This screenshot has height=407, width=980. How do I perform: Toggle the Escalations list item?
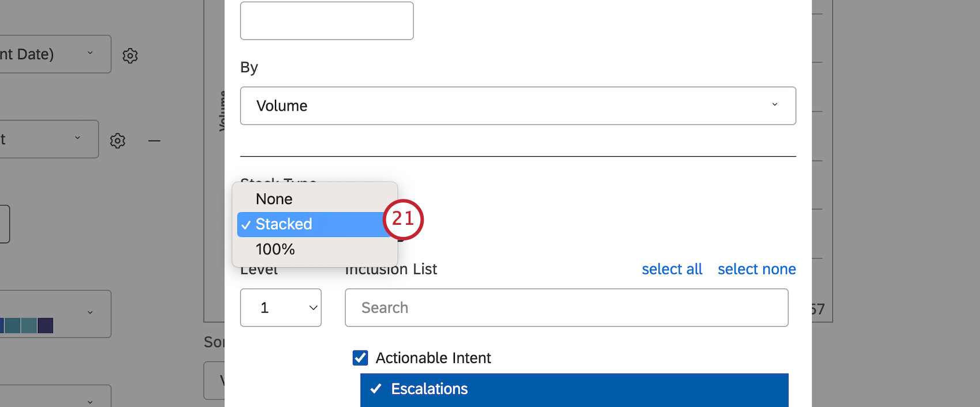click(x=574, y=389)
